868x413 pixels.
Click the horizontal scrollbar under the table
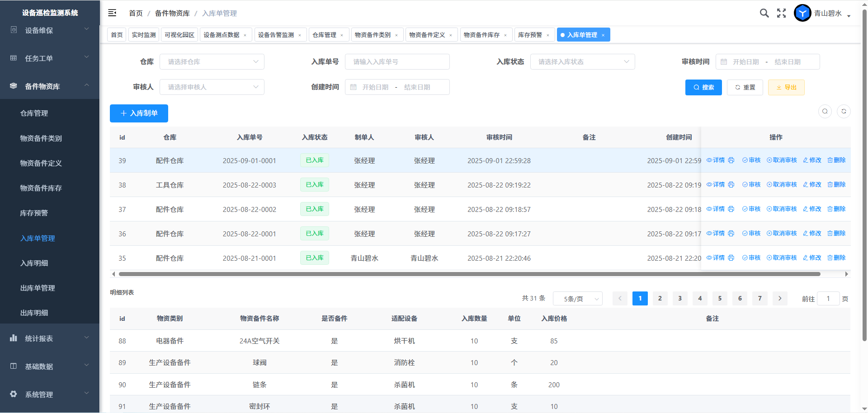(469, 274)
